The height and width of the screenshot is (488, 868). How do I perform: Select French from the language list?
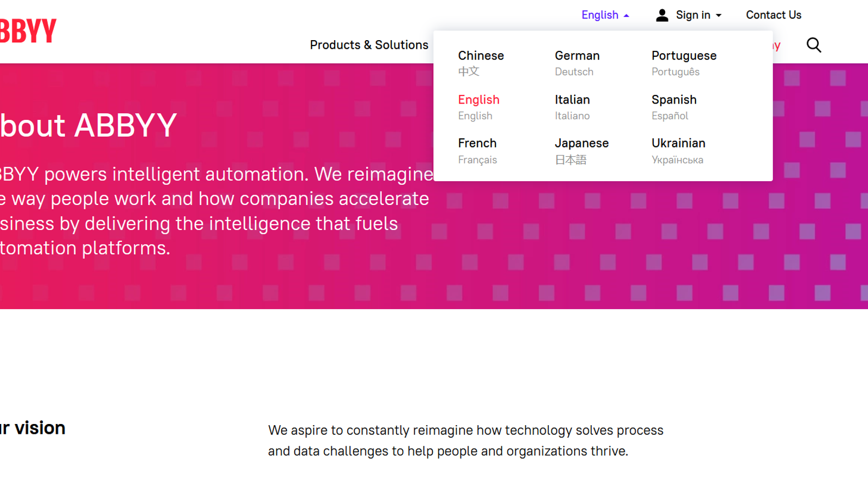477,151
